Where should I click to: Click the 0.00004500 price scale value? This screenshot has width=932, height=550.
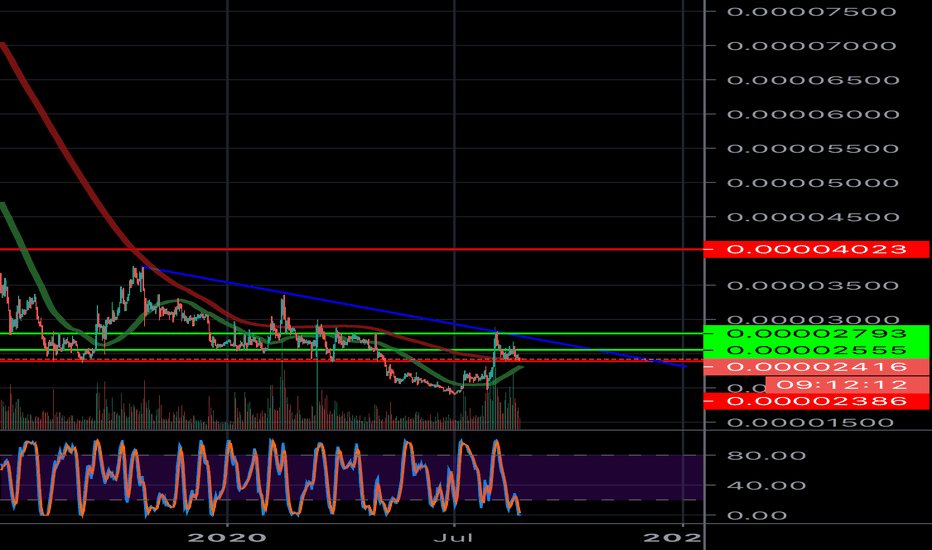point(813,217)
